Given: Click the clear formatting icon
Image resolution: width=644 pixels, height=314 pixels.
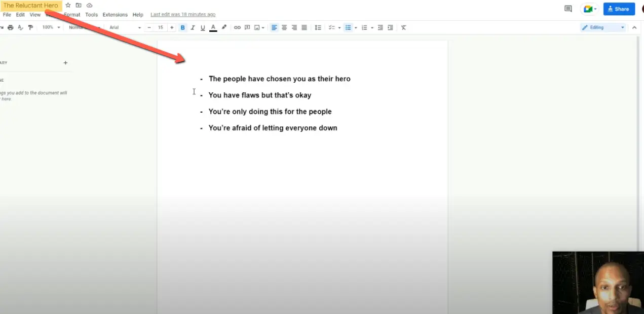Looking at the screenshot, I should click(x=403, y=27).
